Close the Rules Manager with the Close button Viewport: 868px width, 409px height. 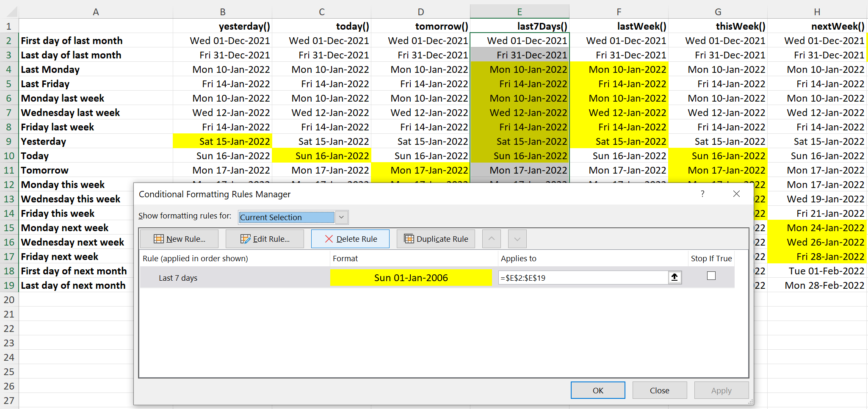(659, 390)
